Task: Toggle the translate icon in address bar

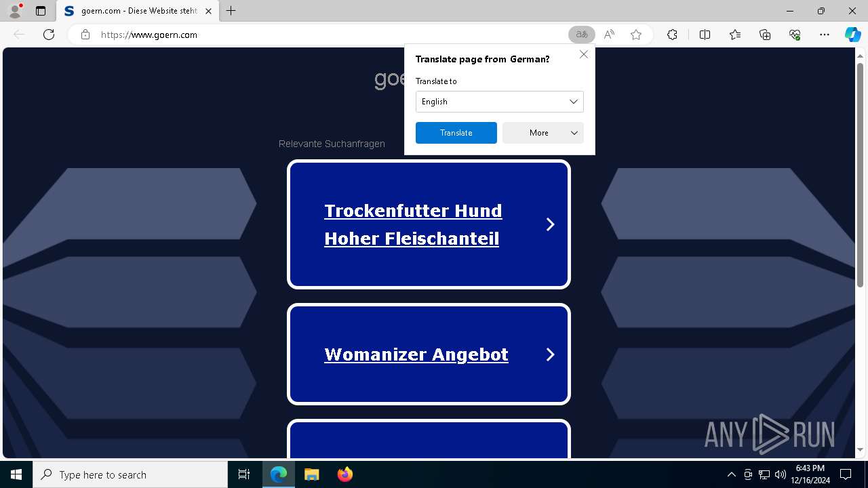Action: (x=582, y=35)
